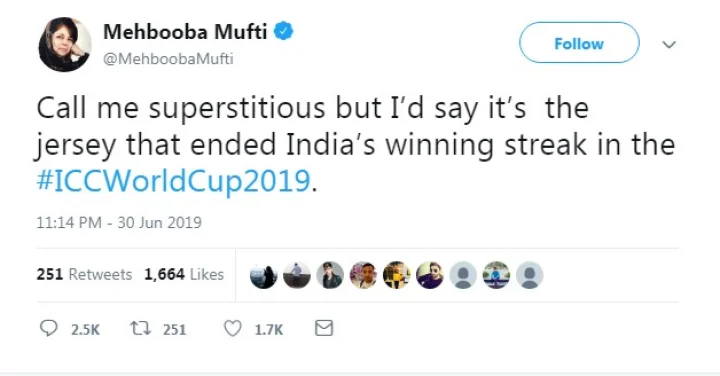720x376 pixels.
Task: Open the #ICCWorldCup2019 hashtag
Action: (x=174, y=181)
